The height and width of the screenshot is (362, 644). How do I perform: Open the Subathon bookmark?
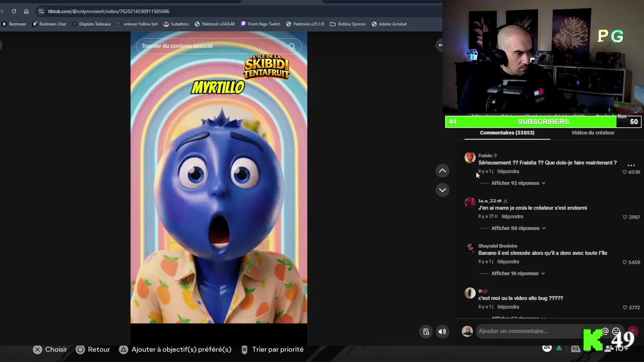176,24
